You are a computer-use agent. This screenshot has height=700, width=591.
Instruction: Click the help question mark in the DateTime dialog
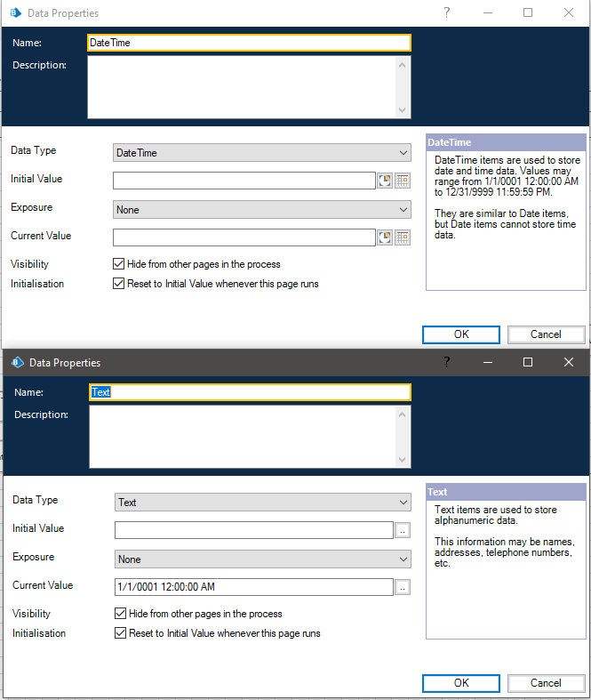click(446, 12)
